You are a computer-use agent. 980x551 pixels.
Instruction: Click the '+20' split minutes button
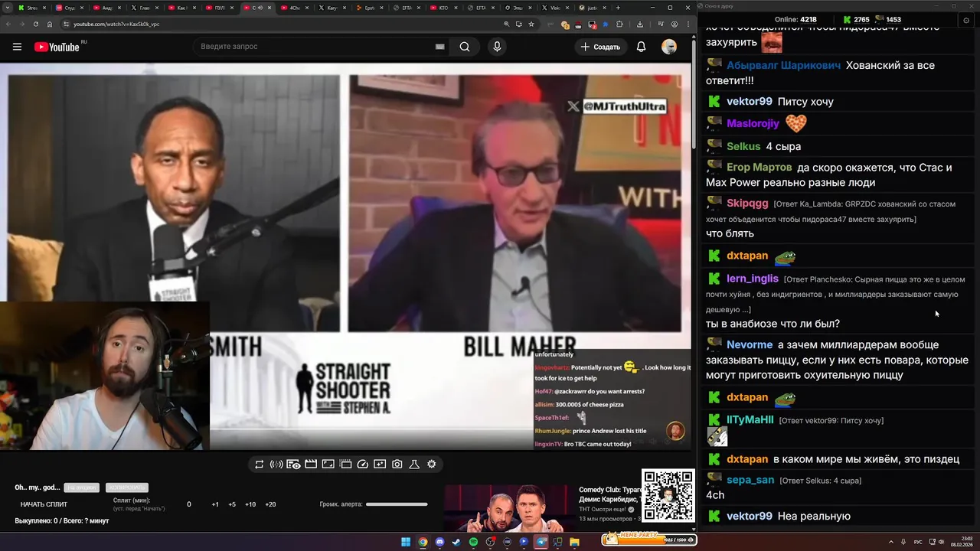[x=270, y=504]
